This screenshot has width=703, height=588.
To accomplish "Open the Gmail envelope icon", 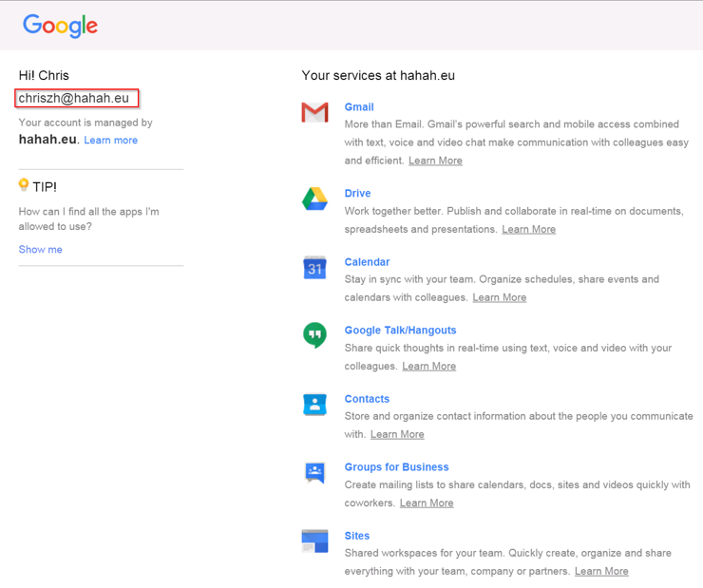I will [x=314, y=112].
